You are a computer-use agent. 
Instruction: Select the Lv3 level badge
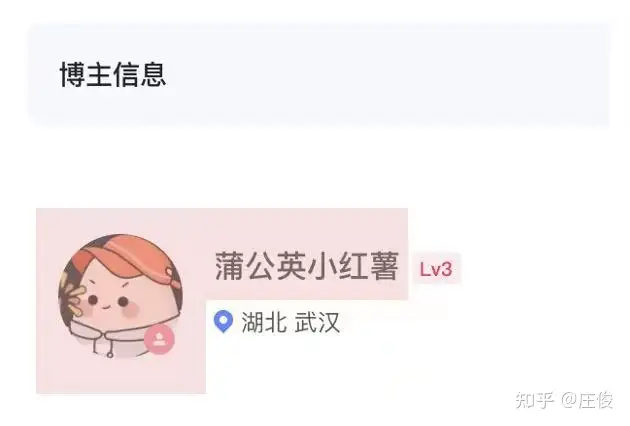pyautogui.click(x=436, y=269)
